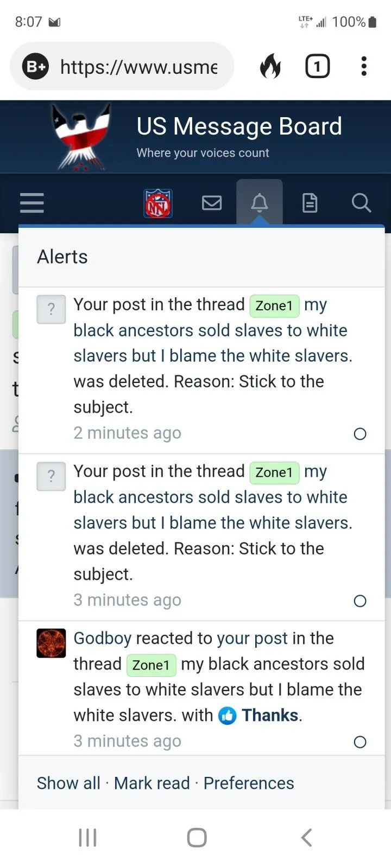Tap the browser address bar

coord(138,67)
